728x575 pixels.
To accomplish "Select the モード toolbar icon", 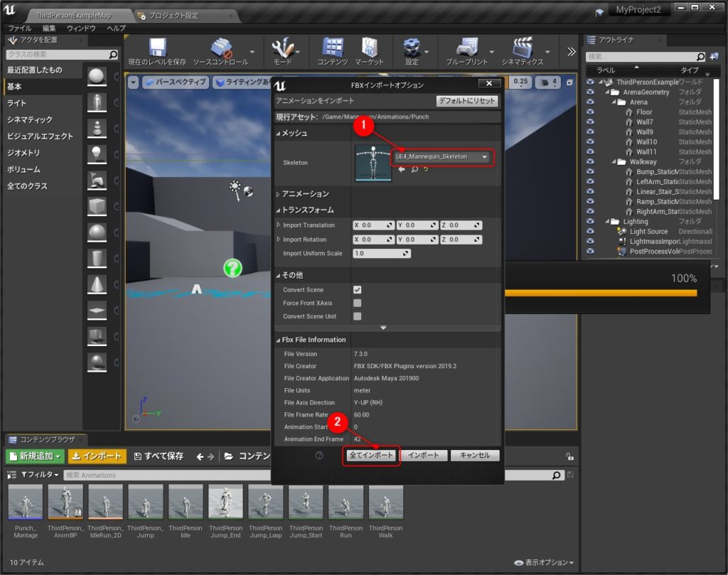I will pos(284,50).
